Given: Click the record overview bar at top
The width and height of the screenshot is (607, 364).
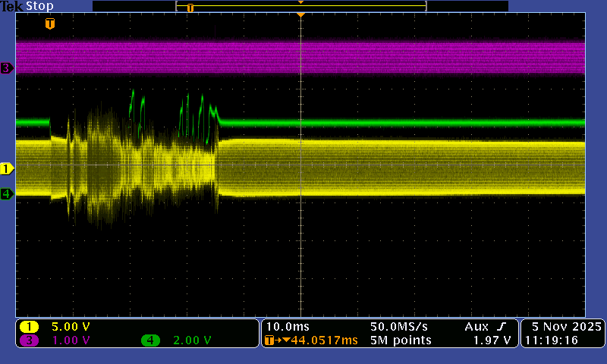Looking at the screenshot, I should coord(300,6).
